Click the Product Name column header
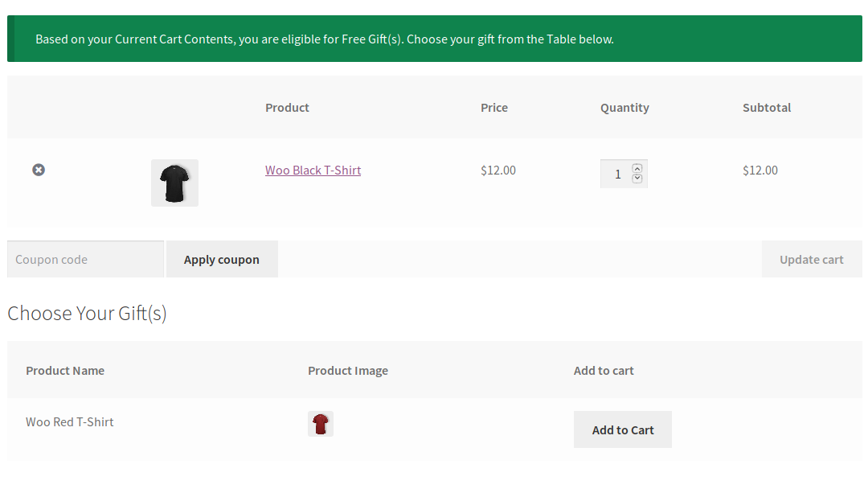Image resolution: width=868 pixels, height=489 pixels. pyautogui.click(x=65, y=371)
